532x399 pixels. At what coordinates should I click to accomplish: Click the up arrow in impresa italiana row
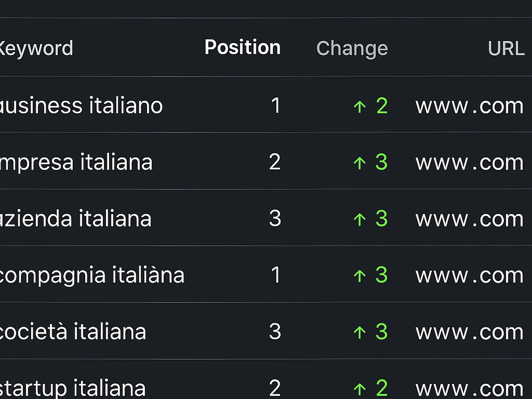click(x=359, y=163)
